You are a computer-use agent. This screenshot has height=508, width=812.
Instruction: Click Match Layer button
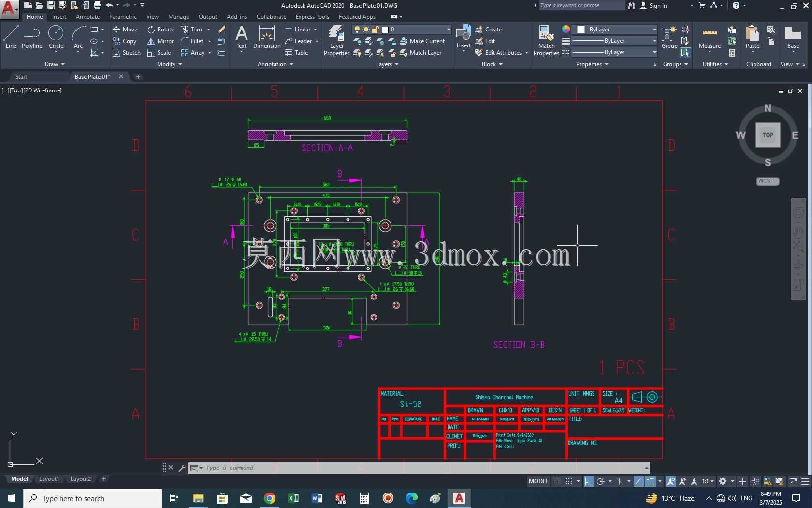click(420, 53)
